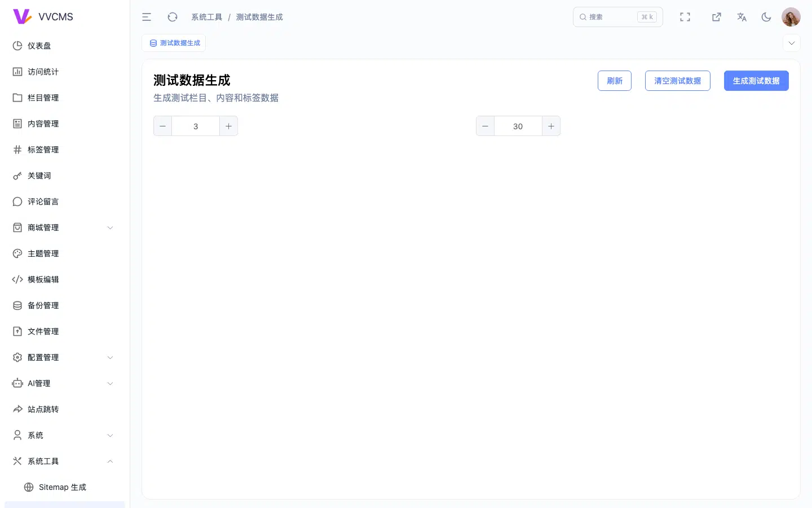This screenshot has height=508, width=812.
Task: Click the 刷新 button
Action: point(615,81)
